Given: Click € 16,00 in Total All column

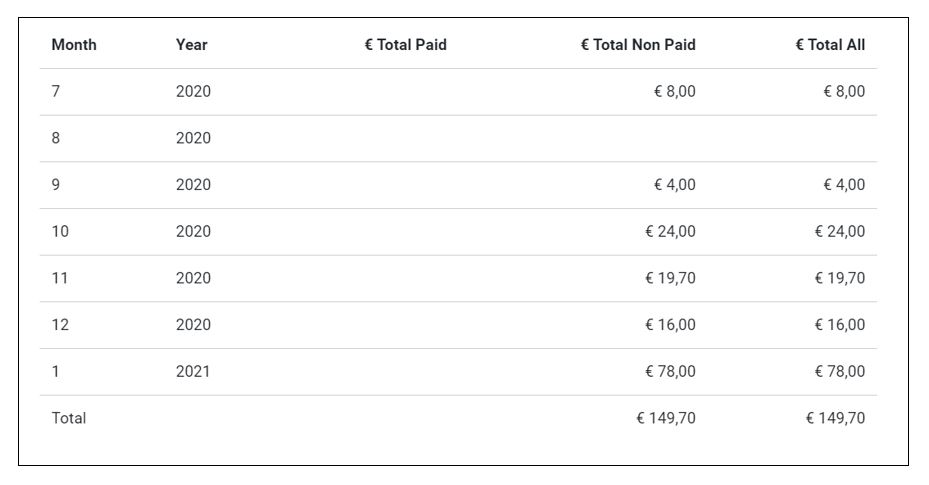Looking at the screenshot, I should pos(839,325).
